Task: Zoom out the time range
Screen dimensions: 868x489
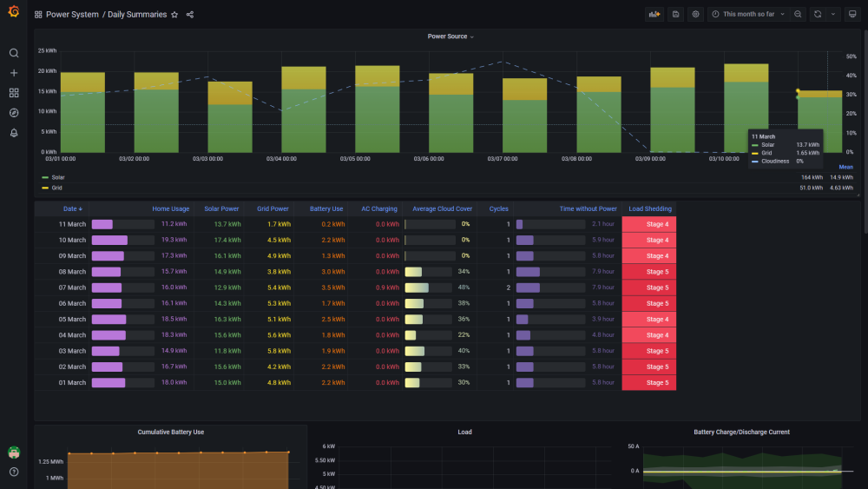Action: click(x=798, y=15)
